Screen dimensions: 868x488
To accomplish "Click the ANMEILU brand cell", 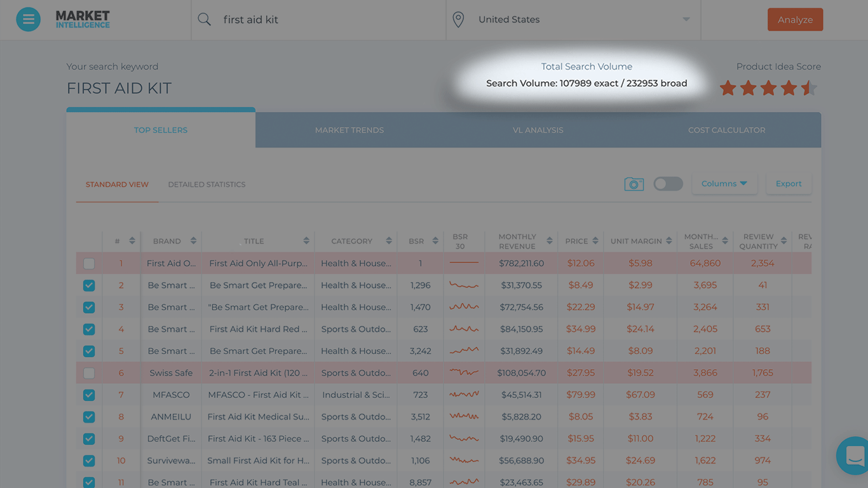I will tap(171, 417).
